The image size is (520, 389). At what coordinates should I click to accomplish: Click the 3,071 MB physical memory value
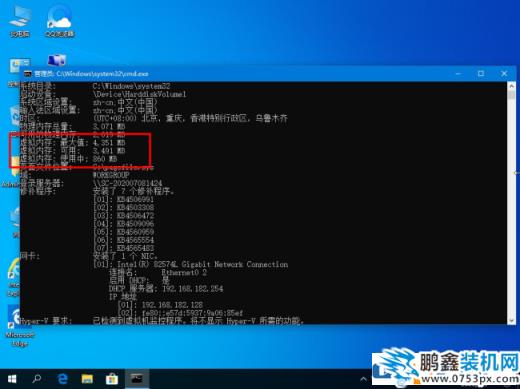[109, 127]
